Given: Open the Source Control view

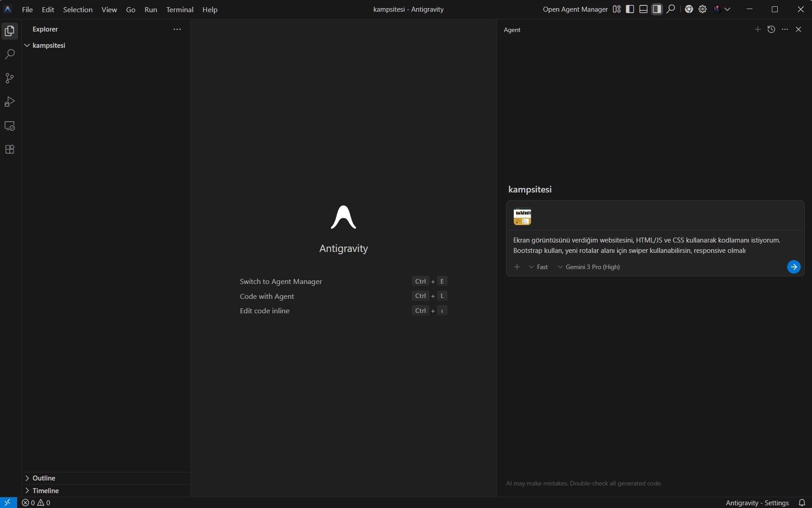Looking at the screenshot, I should coord(9,78).
